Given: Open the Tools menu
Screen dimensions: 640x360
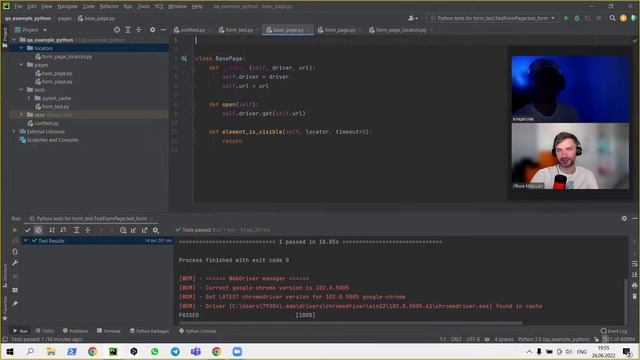Looking at the screenshot, I should 143,7.
